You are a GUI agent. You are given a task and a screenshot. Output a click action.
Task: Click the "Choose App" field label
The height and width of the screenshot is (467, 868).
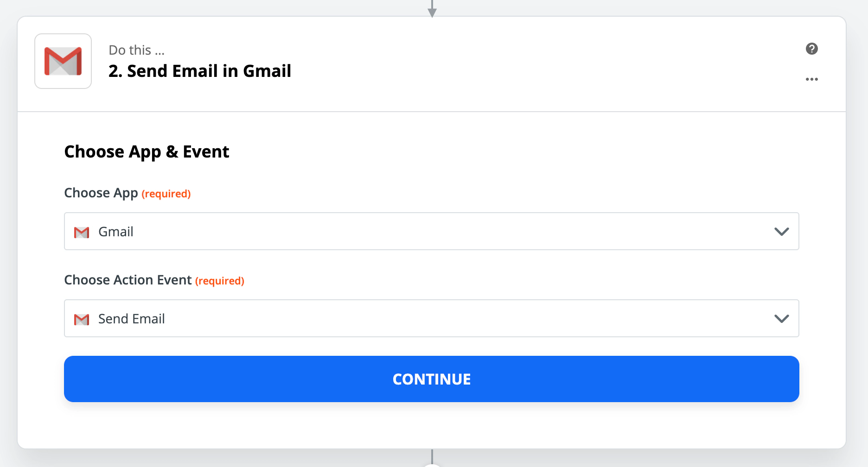click(101, 193)
